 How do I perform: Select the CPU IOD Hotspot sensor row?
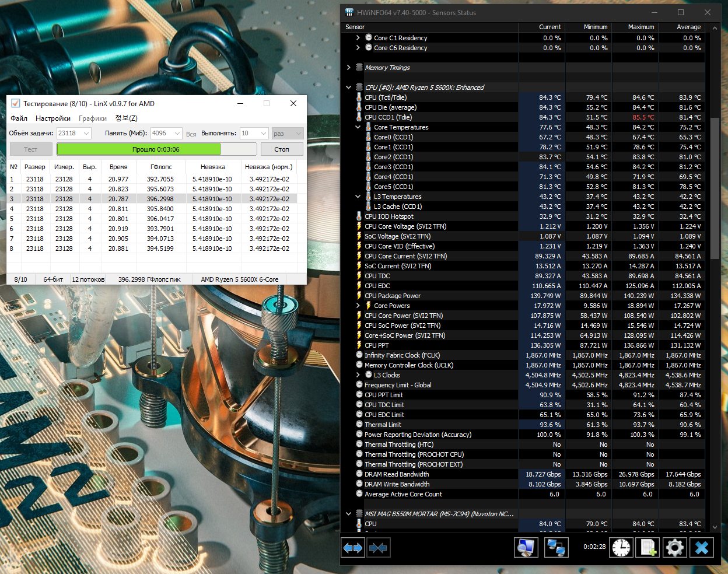pos(524,216)
